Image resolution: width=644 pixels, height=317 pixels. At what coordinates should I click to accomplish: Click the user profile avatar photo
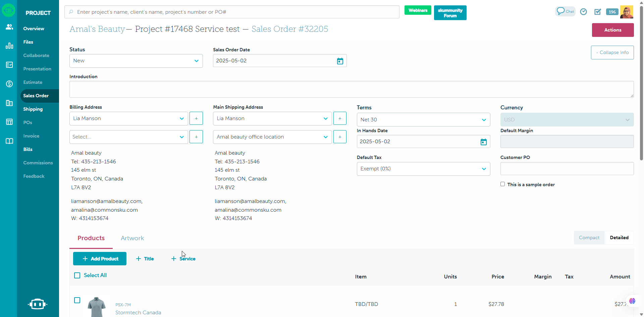point(626,12)
